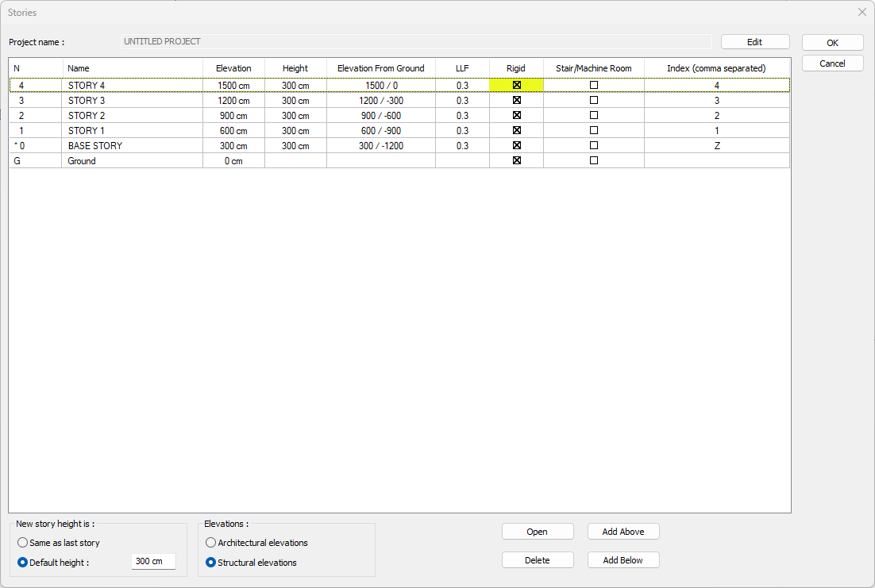
Task: Check Stair/Machine Room for BASE STORY
Action: coord(593,146)
